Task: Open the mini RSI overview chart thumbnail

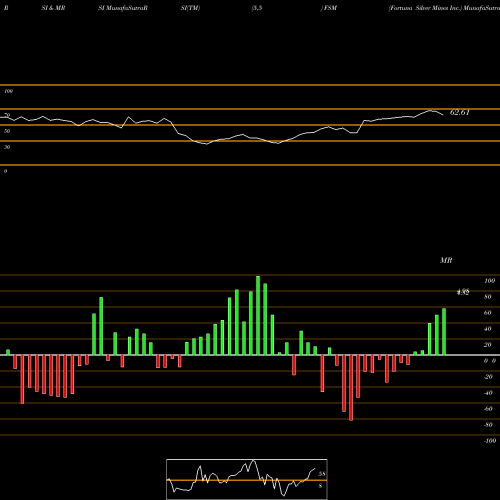Action: [247, 479]
